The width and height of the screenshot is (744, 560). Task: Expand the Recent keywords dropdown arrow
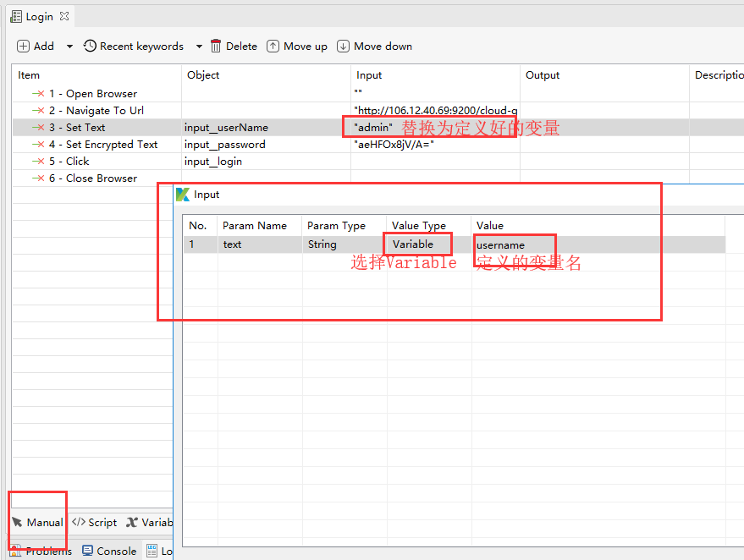[x=199, y=47]
